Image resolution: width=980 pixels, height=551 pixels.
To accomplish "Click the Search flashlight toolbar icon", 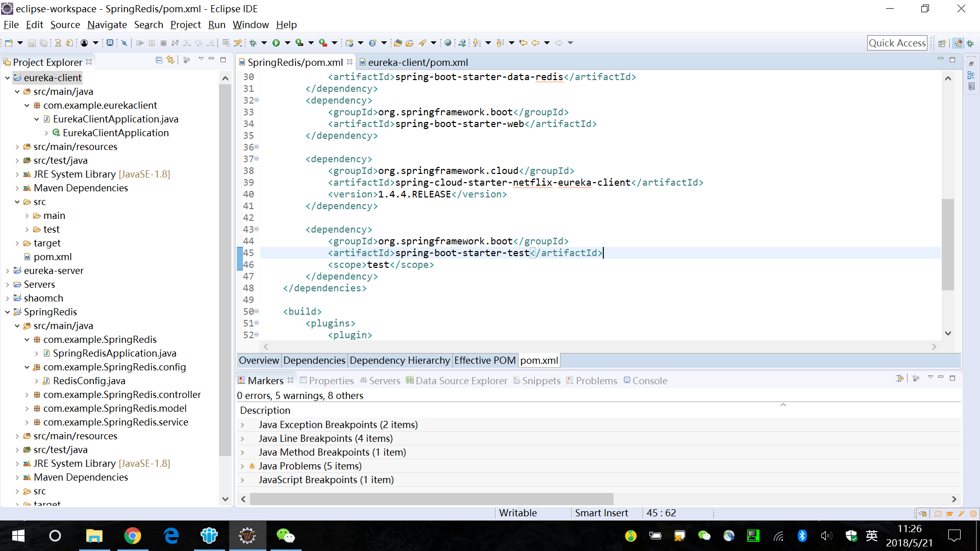I will click(423, 43).
